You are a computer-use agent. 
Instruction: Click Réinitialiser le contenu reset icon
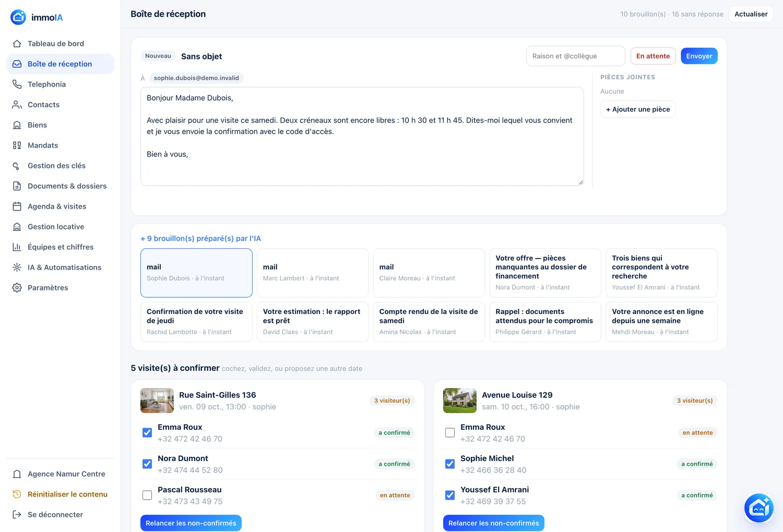tap(17, 494)
